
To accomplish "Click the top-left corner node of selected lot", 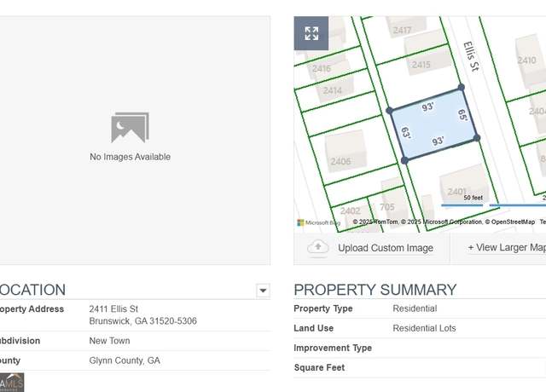I will (x=390, y=110).
